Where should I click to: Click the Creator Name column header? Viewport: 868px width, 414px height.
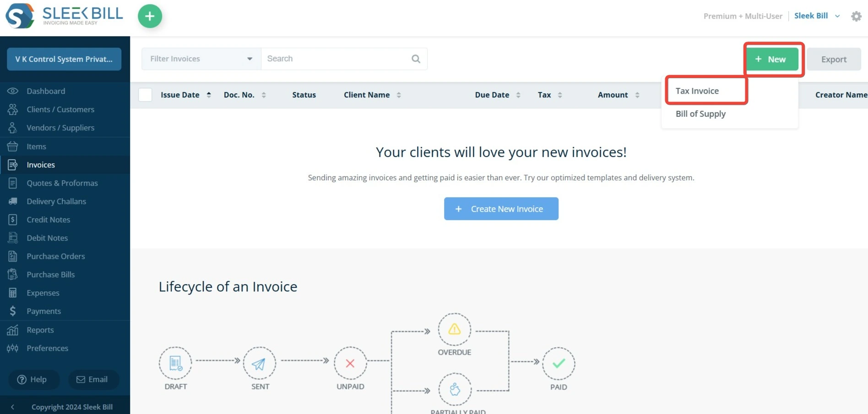(x=841, y=95)
